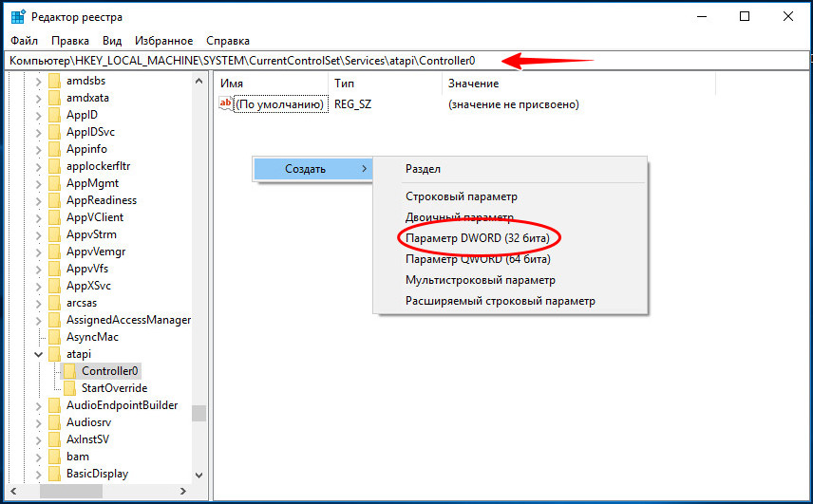Image resolution: width=813 pixels, height=504 pixels.
Task: Select the AppReadiness key label
Action: tap(101, 200)
